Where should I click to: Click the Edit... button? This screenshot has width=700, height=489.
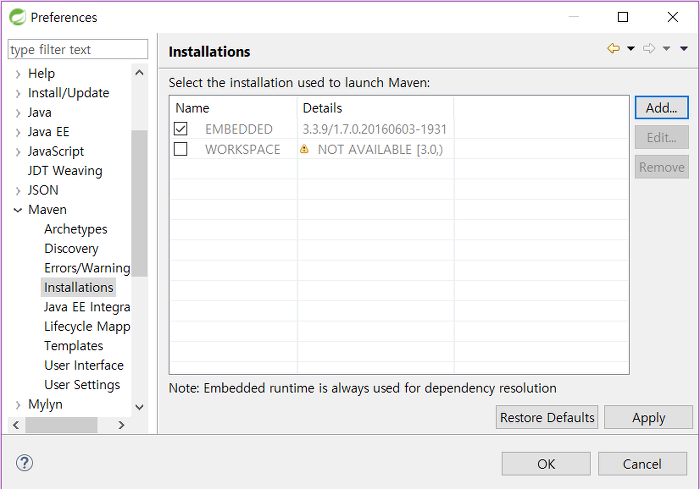pos(662,138)
